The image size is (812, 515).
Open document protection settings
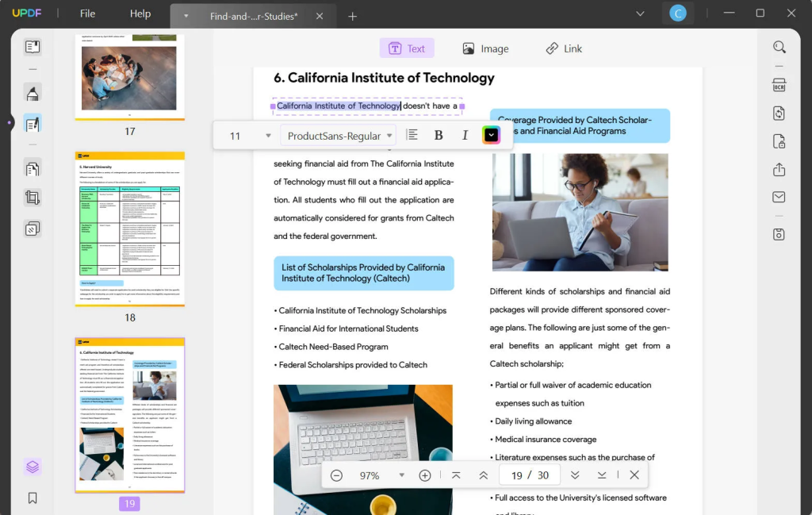click(779, 141)
